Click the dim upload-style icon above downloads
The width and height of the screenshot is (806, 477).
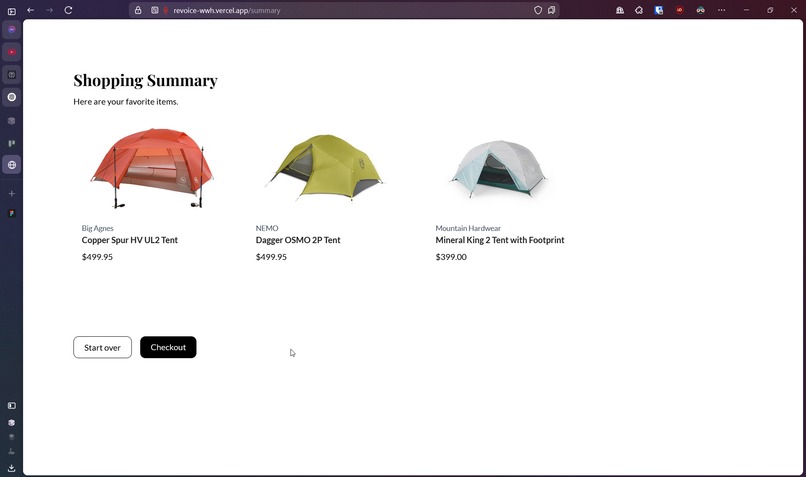(12, 452)
